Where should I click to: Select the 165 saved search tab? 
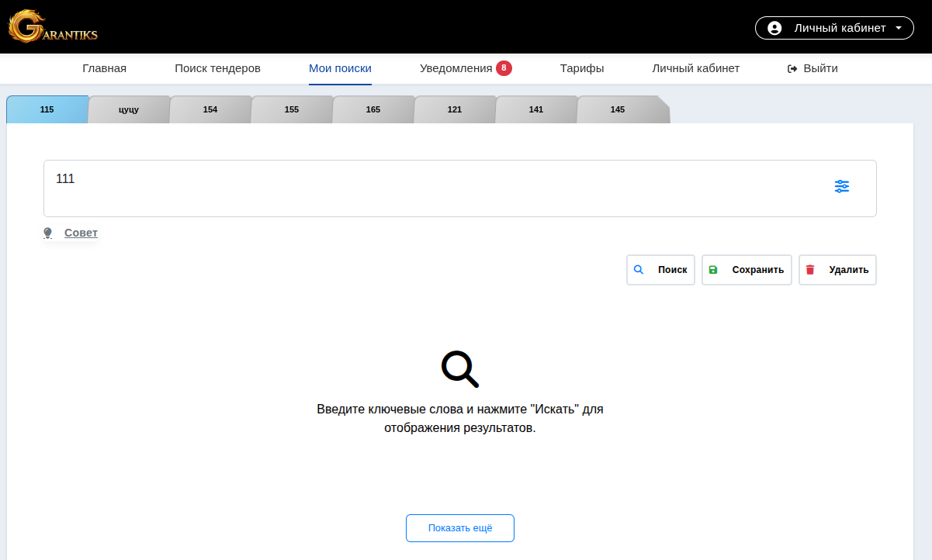pos(373,109)
